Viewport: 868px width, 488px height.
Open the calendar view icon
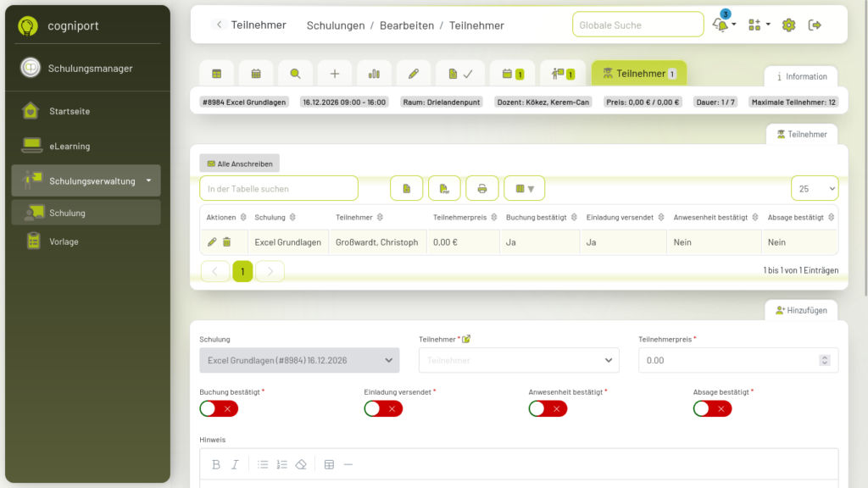coord(256,74)
